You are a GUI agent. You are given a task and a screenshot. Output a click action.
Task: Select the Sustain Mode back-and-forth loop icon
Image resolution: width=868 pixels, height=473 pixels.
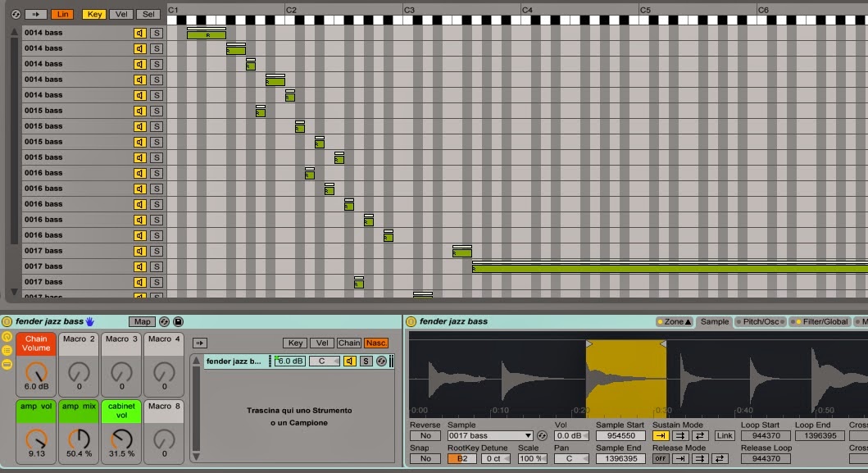(x=700, y=436)
